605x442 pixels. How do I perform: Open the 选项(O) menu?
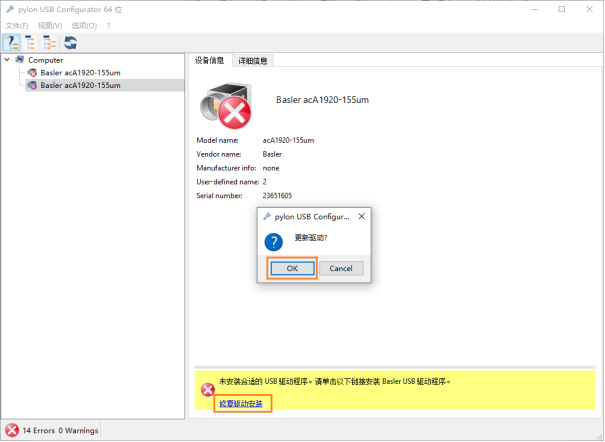click(x=84, y=25)
